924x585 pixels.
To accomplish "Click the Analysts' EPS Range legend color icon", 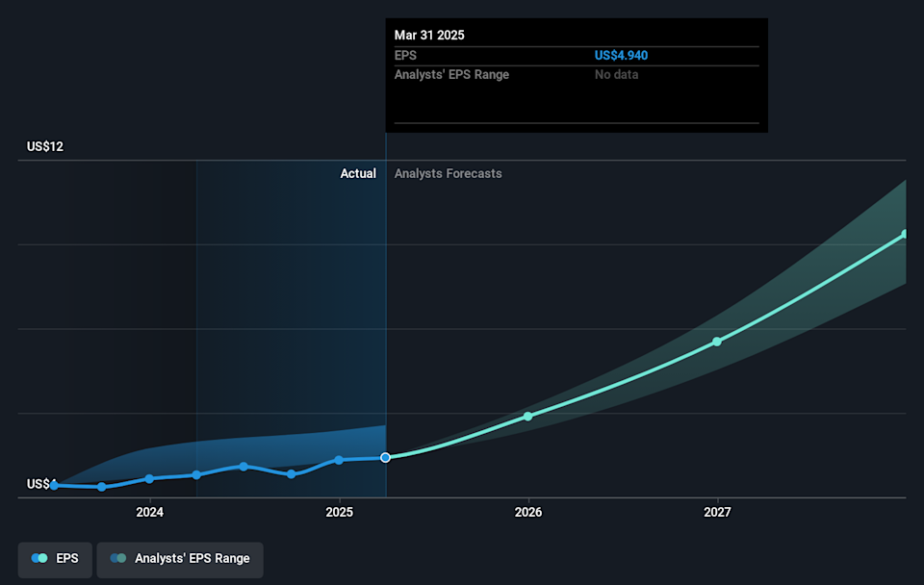I will [x=118, y=558].
